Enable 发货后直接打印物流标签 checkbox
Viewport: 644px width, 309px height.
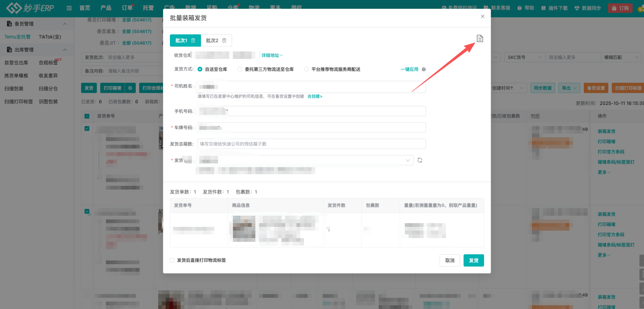[x=172, y=260]
